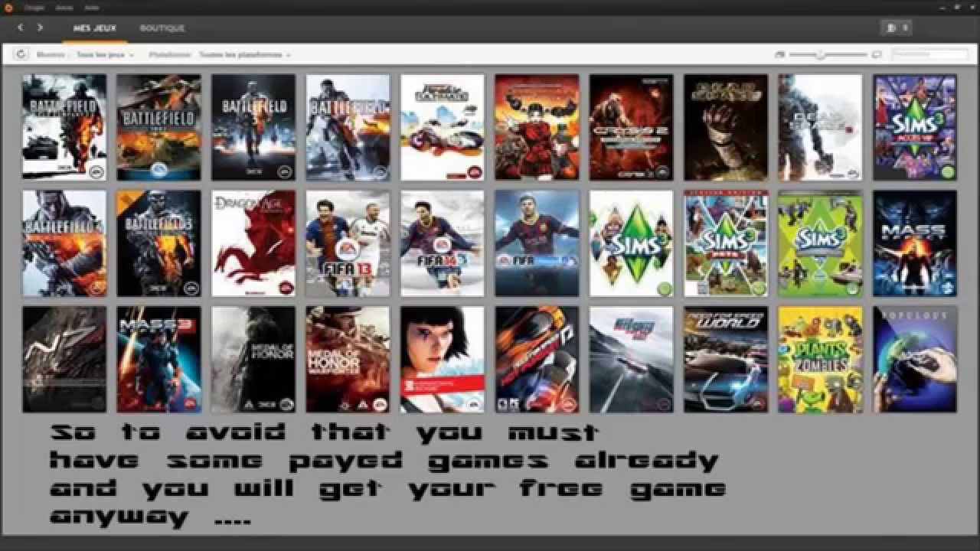
Task: Select the Dead Space 3 cover
Action: pos(820,127)
